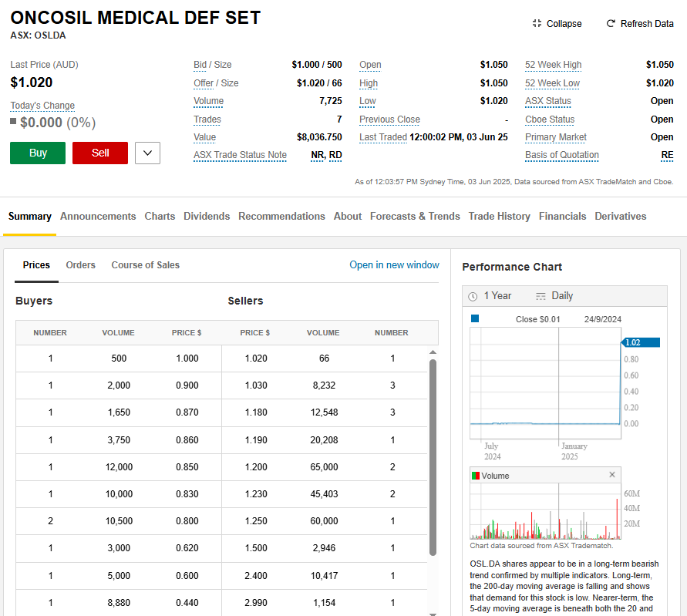
Task: Click the red Sell button
Action: click(x=100, y=153)
